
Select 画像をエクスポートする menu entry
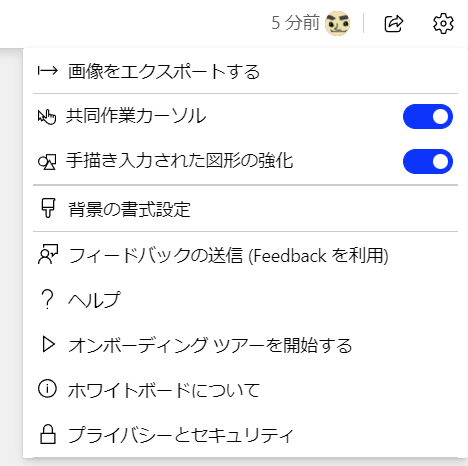tap(246, 71)
